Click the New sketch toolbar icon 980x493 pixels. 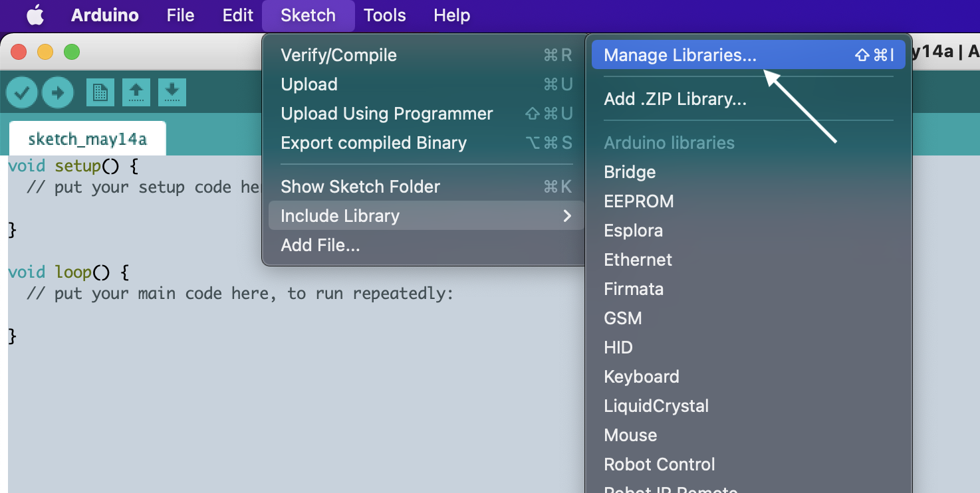tap(100, 93)
